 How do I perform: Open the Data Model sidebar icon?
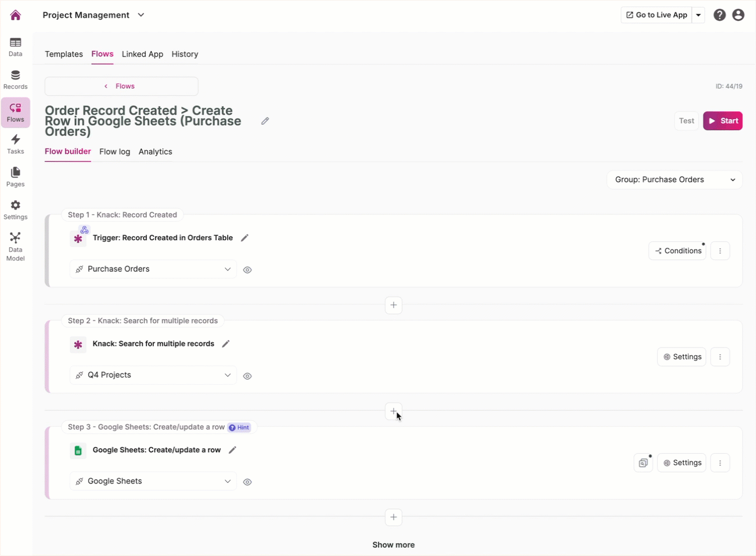pos(15,246)
